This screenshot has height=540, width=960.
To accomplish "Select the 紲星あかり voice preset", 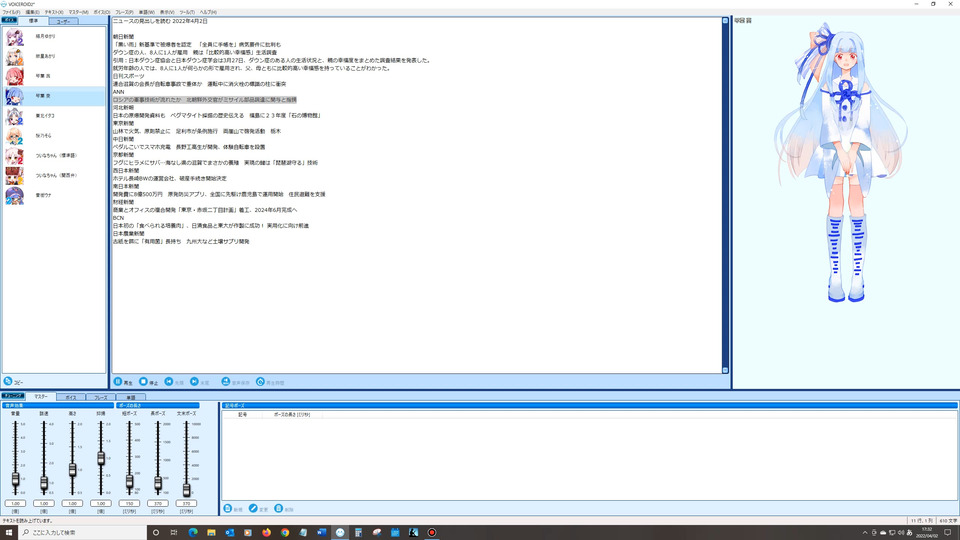I will tap(54, 56).
